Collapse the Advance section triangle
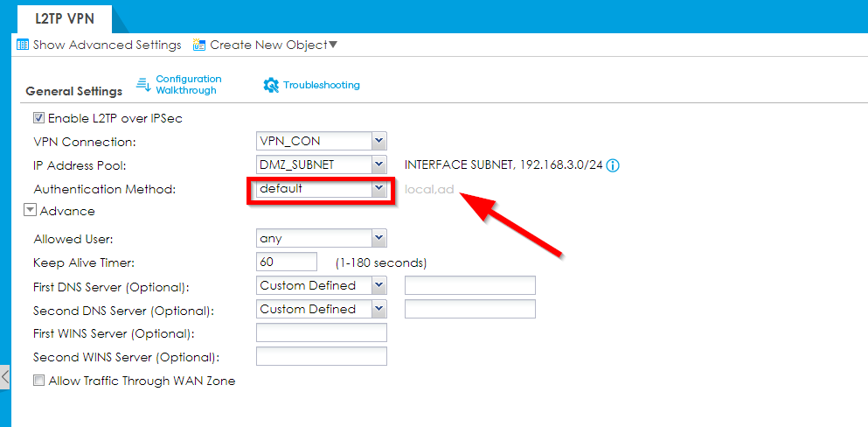Viewport: 868px width, 427px height. pyautogui.click(x=30, y=211)
